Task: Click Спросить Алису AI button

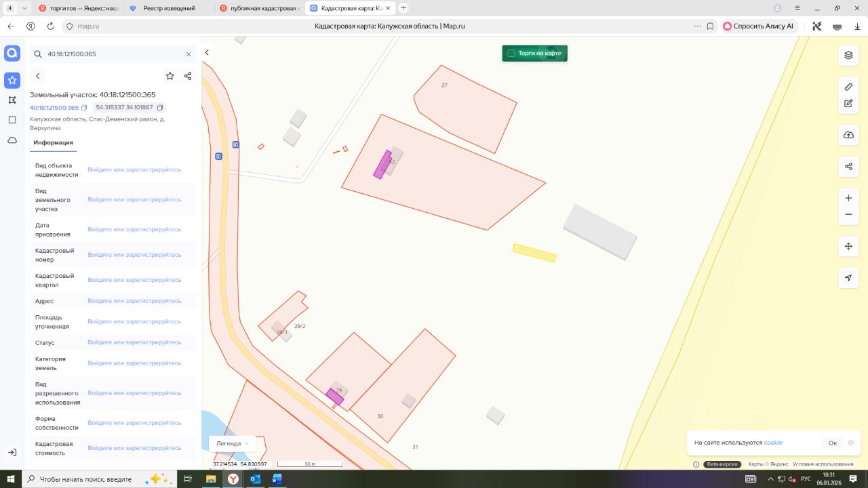Action: coord(758,26)
